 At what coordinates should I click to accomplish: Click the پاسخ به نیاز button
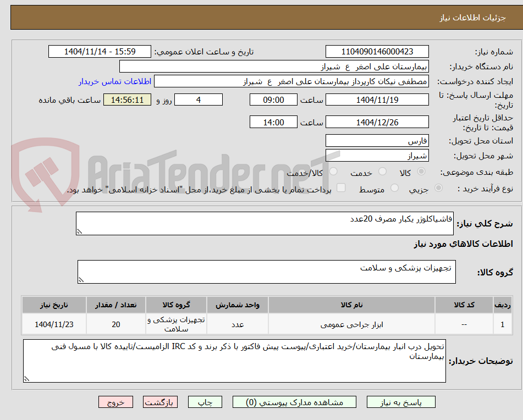401,402
